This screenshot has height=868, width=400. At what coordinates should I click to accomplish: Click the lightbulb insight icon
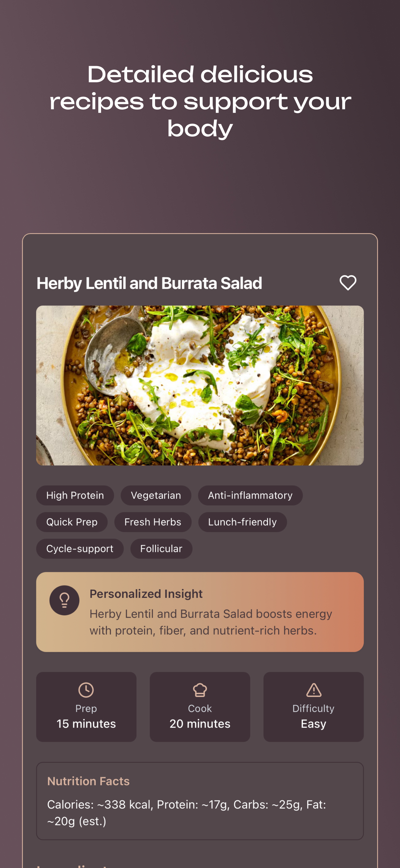[64, 600]
